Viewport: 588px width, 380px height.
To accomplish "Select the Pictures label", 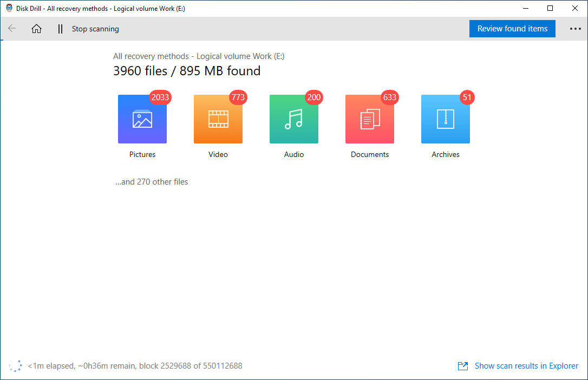I will [142, 154].
